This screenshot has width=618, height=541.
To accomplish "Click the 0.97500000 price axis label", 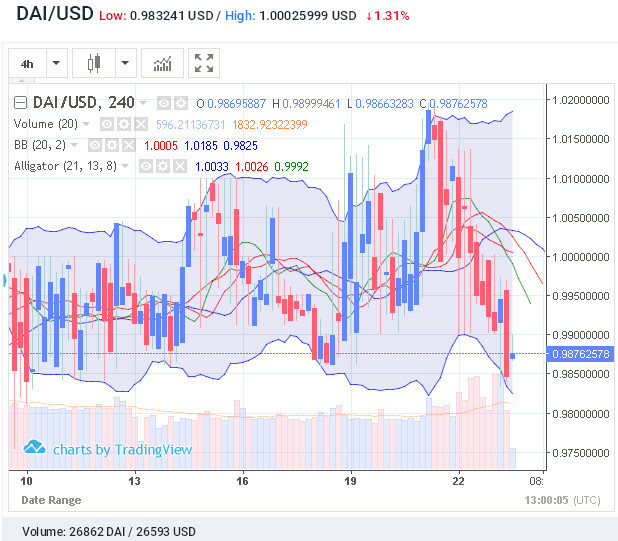I will (x=581, y=453).
